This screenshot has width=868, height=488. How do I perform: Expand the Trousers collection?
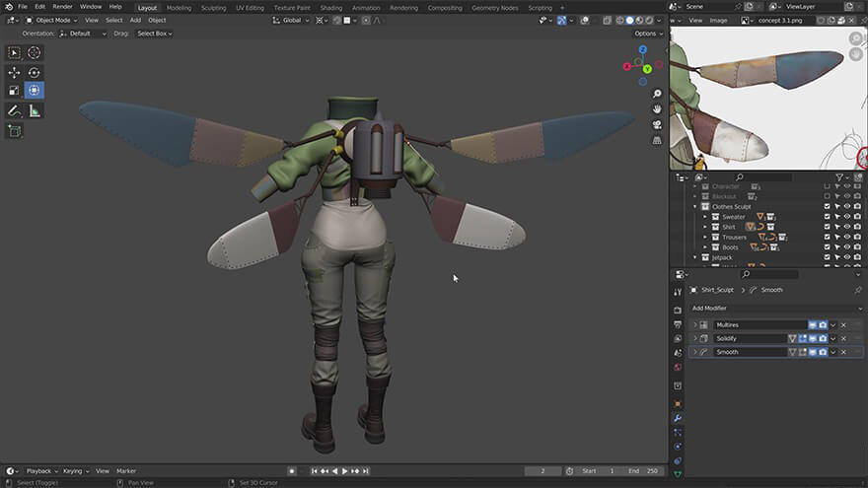(705, 238)
